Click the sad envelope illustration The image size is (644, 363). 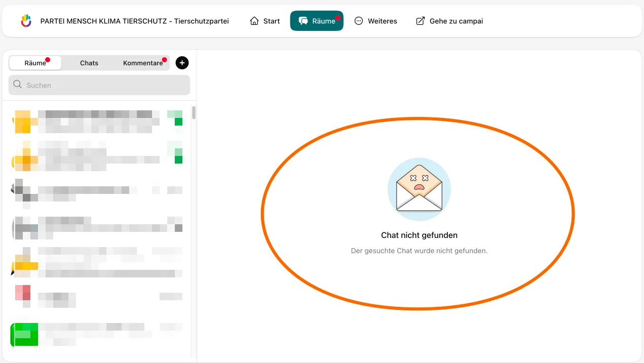419,189
